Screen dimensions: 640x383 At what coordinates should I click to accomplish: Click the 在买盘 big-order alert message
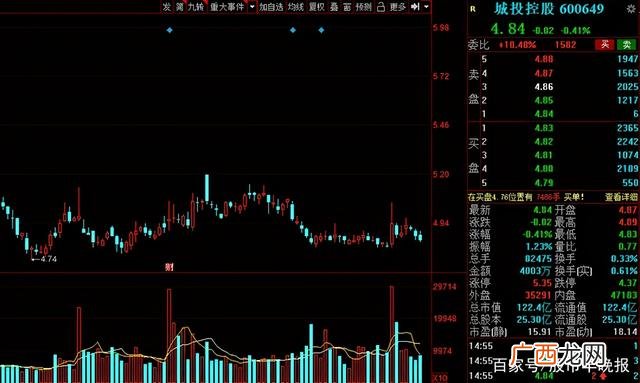tap(526, 197)
